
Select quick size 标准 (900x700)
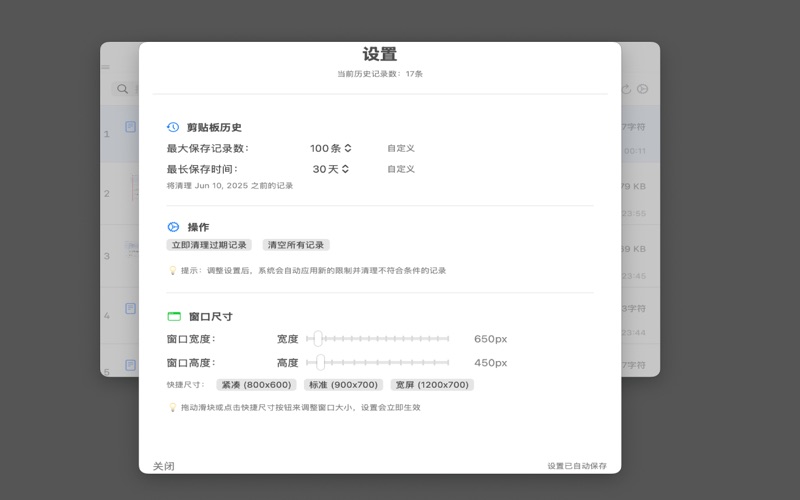click(x=343, y=385)
